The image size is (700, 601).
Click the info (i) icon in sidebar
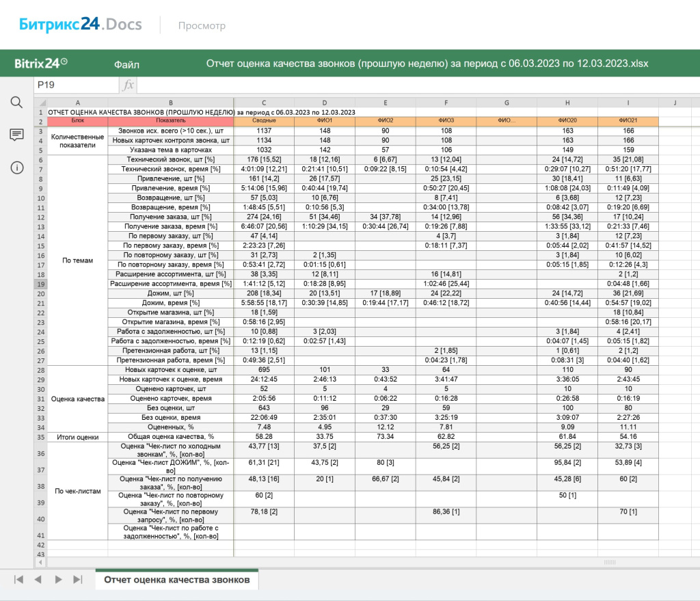16,168
